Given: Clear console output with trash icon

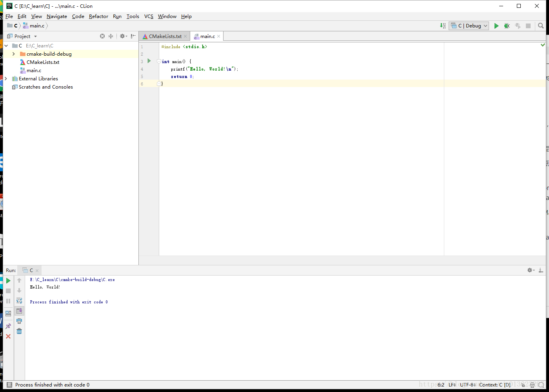Looking at the screenshot, I should coord(19,331).
